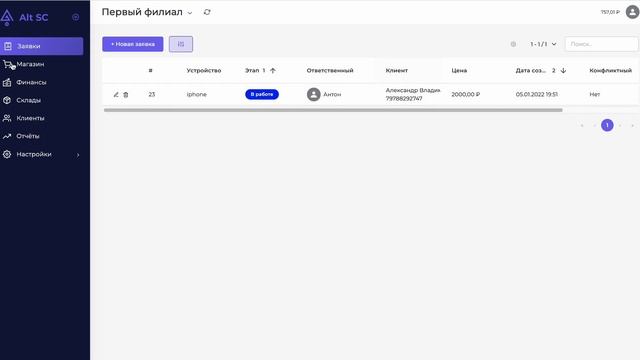The height and width of the screenshot is (360, 640).
Task: Sort by the Клиент column header
Action: tap(397, 70)
